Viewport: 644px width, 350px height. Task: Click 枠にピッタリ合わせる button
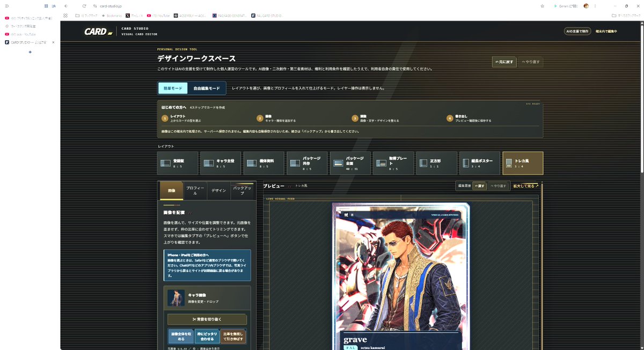(x=207, y=336)
